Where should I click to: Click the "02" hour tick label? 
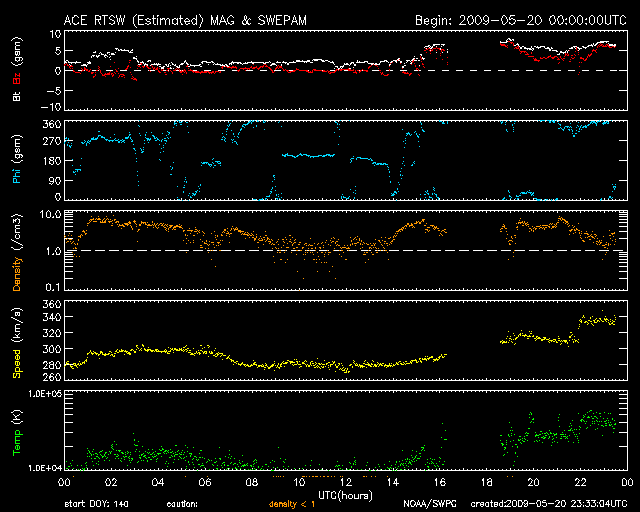pyautogui.click(x=111, y=483)
